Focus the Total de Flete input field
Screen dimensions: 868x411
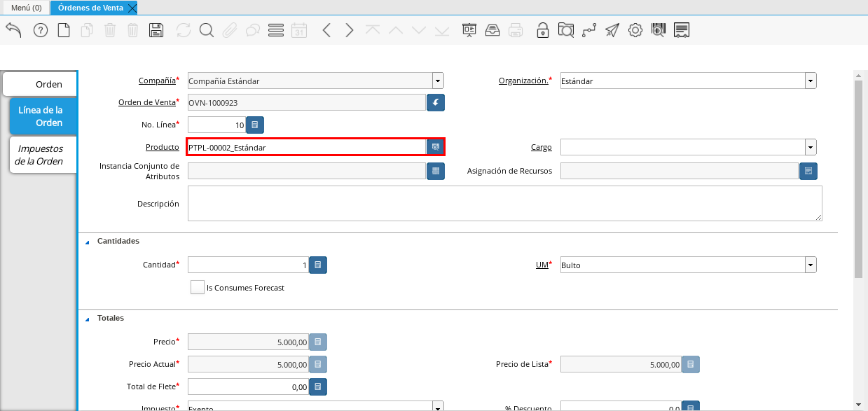tap(248, 386)
